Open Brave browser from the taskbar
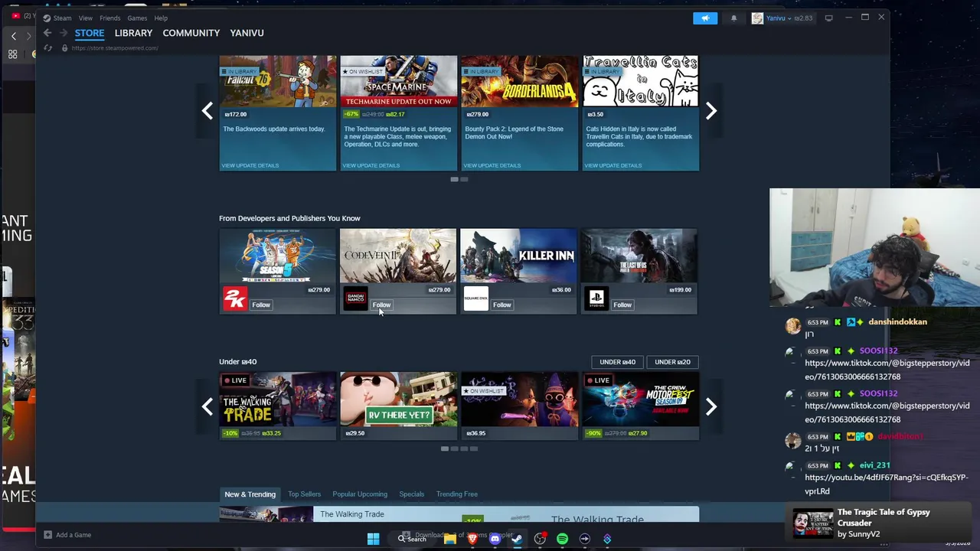This screenshot has height=551, width=980. click(472, 539)
